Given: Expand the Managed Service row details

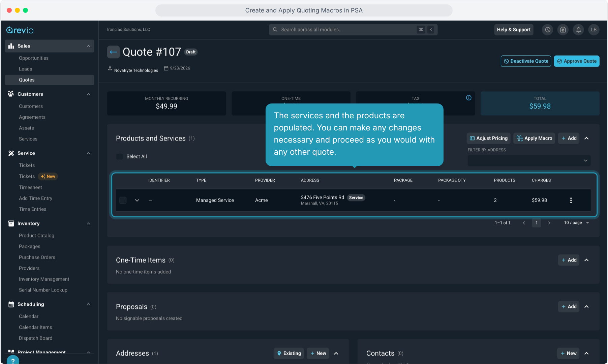Looking at the screenshot, I should coord(137,200).
